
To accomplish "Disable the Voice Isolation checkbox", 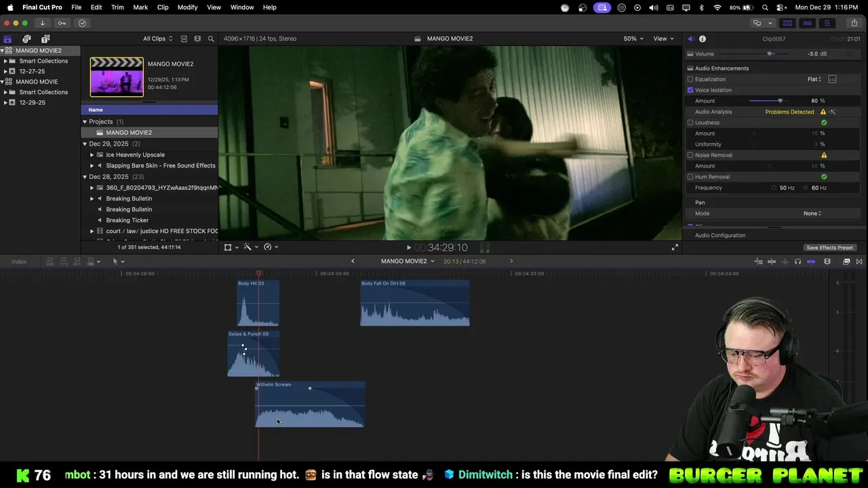I will (690, 90).
